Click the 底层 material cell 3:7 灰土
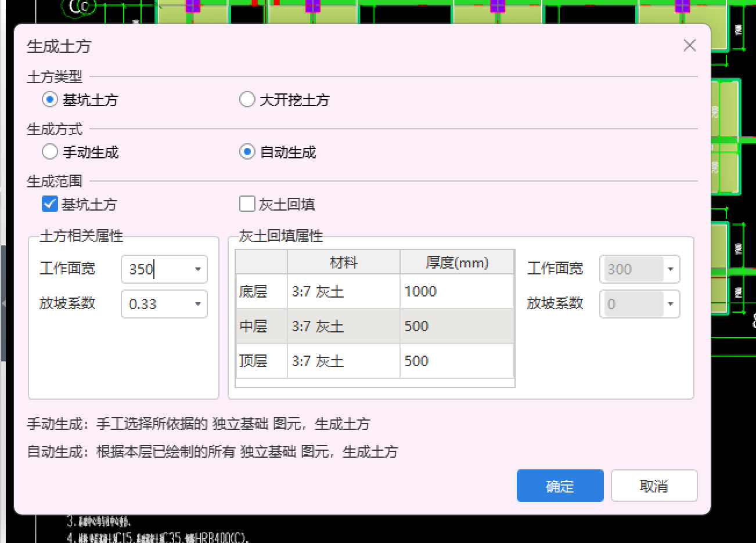This screenshot has width=756, height=543. [344, 291]
